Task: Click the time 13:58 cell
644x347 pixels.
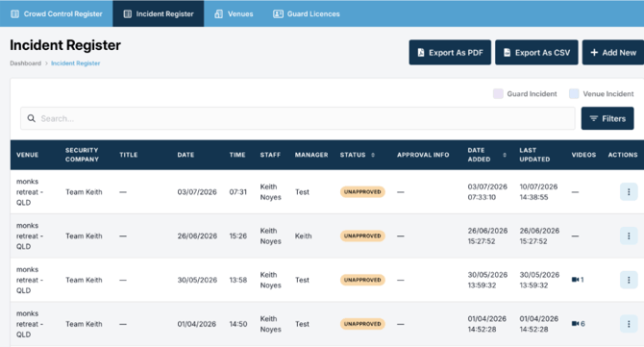Action: click(238, 280)
